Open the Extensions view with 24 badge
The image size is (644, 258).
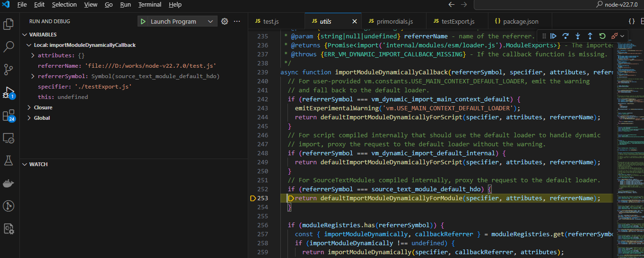tap(9, 116)
